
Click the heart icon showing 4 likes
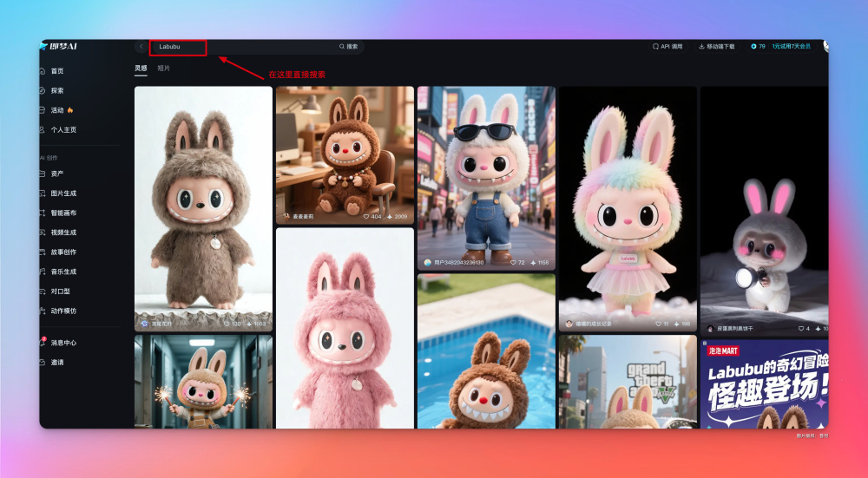(x=800, y=329)
